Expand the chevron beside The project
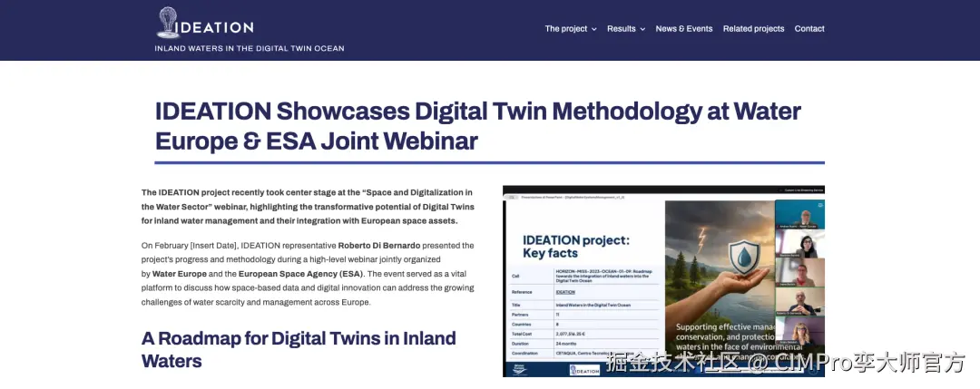The image size is (980, 389). tap(593, 29)
